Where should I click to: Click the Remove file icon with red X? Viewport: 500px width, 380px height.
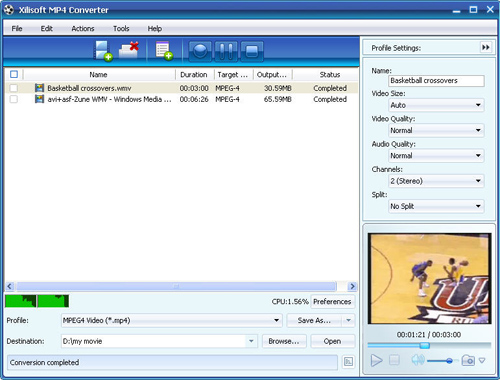[x=129, y=50]
